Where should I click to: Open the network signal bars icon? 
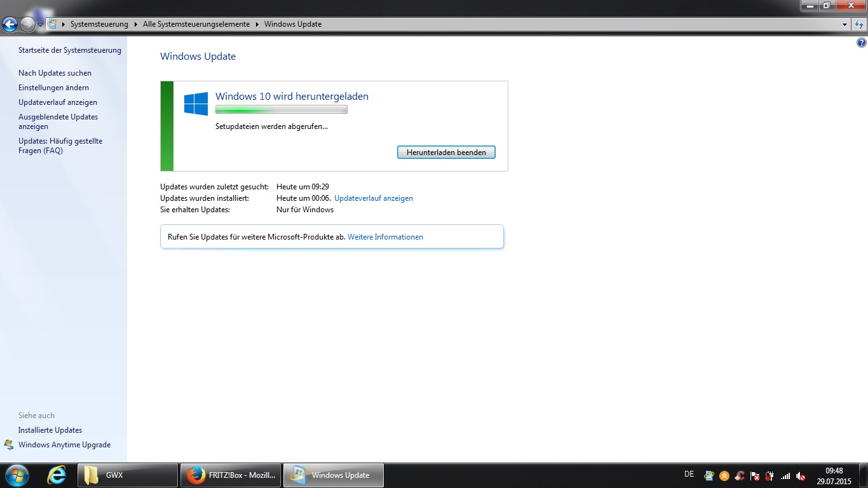click(785, 476)
